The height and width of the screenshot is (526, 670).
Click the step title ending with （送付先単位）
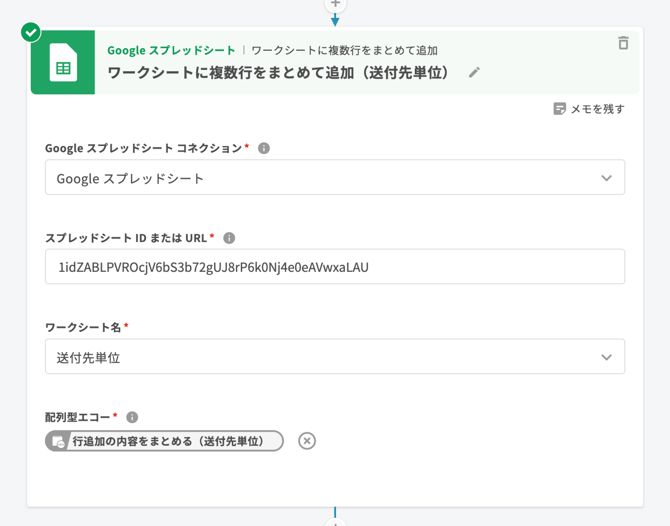click(x=279, y=73)
